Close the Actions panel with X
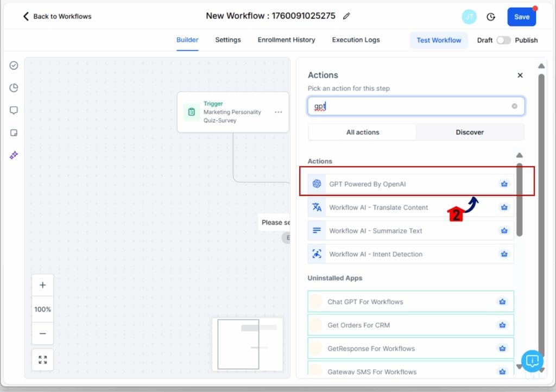This screenshot has width=556, height=392. (x=520, y=75)
